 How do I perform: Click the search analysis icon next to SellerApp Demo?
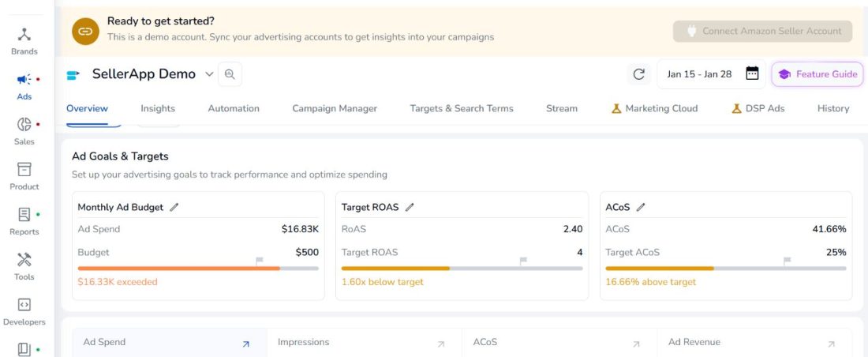tap(230, 74)
